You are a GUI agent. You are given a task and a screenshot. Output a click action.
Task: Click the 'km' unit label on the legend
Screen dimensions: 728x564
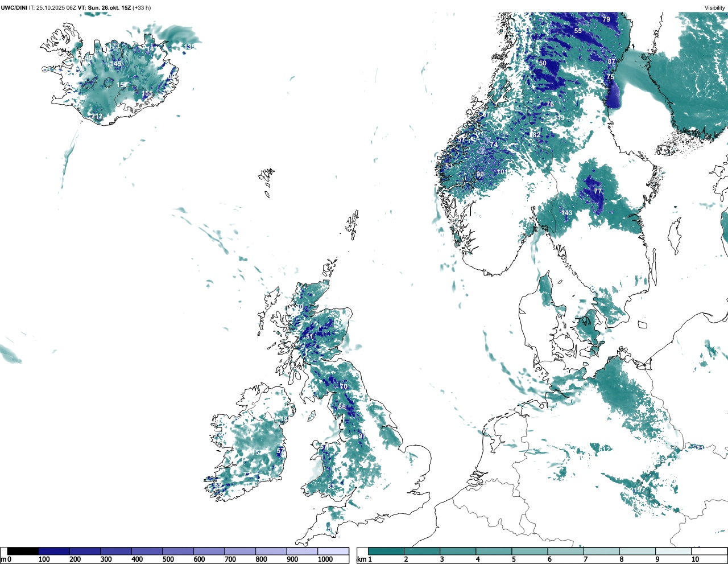[x=361, y=559]
